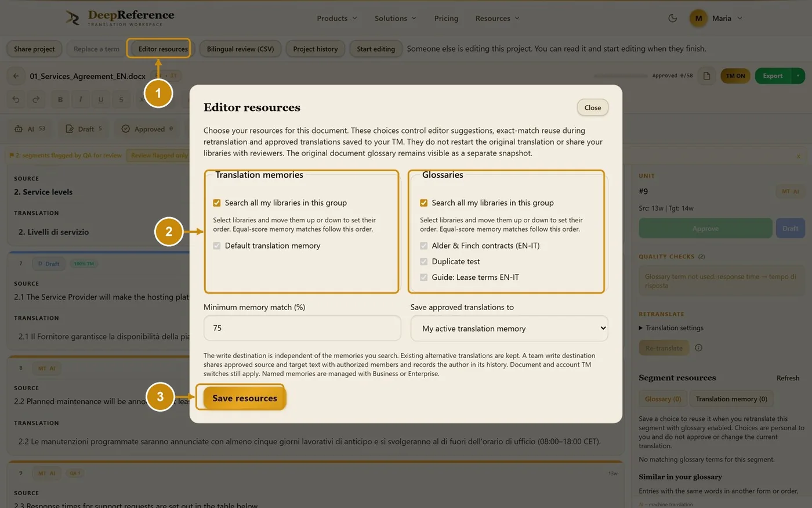Click the Minimum memory match field
The height and width of the screenshot is (508, 812).
302,328
